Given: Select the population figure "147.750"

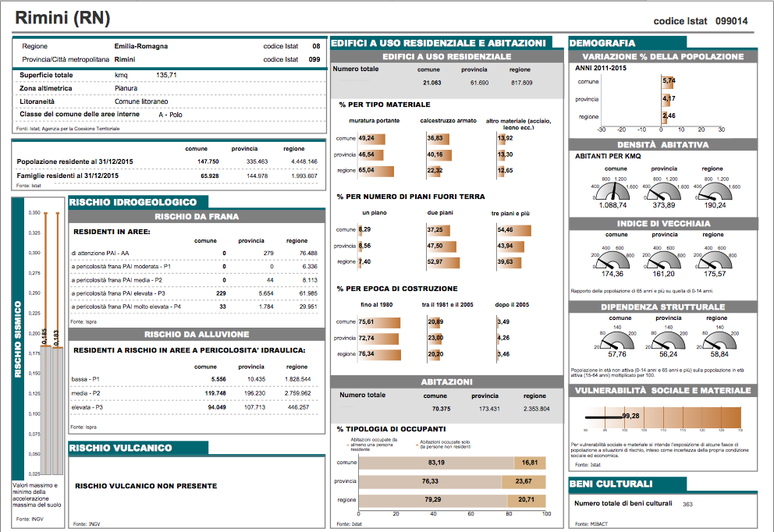Looking at the screenshot, I should (x=208, y=162).
